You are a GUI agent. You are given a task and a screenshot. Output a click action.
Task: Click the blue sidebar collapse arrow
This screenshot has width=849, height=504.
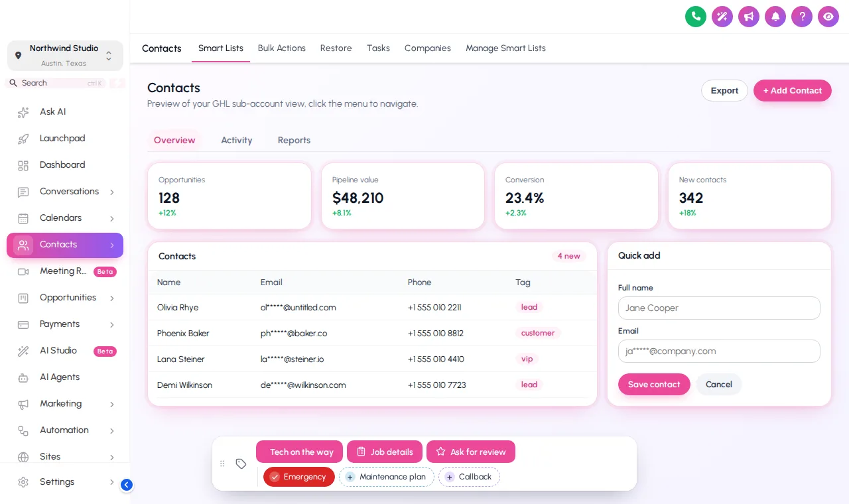[x=127, y=485]
